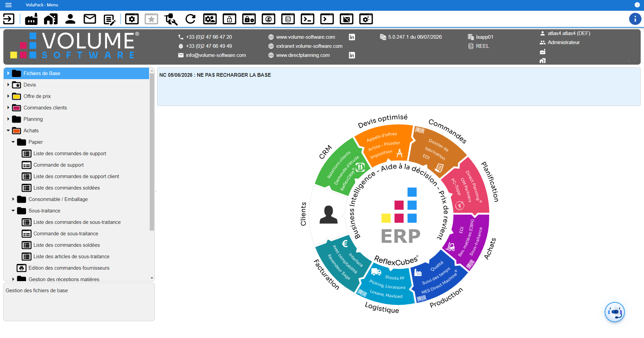Open Liste des commandes soldées under Papier
This screenshot has height=338, width=644.
(x=67, y=188)
